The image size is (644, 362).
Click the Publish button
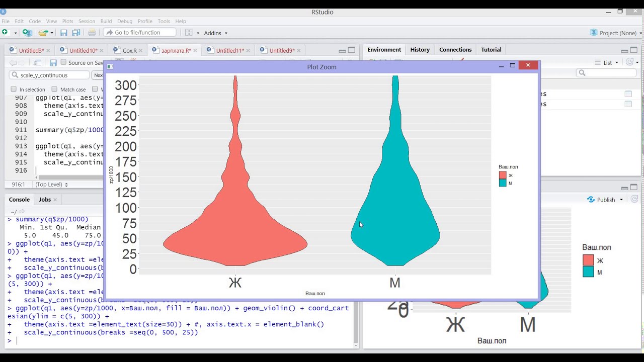(601, 200)
